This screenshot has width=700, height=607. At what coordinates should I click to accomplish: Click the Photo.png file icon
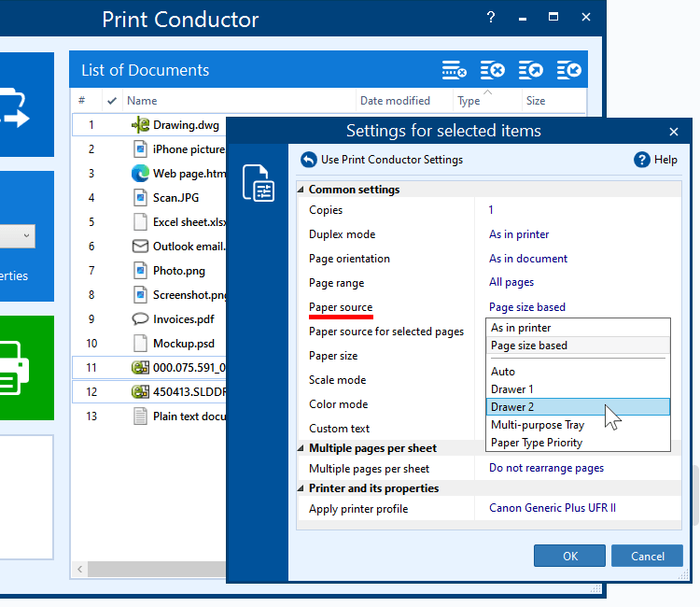coord(140,270)
